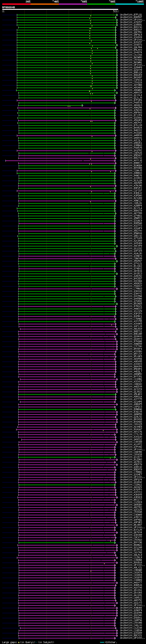This screenshot has width=146, height=644.
Task: Select hit label UniRef100_Q1QJV3
Action: point(131,603)
